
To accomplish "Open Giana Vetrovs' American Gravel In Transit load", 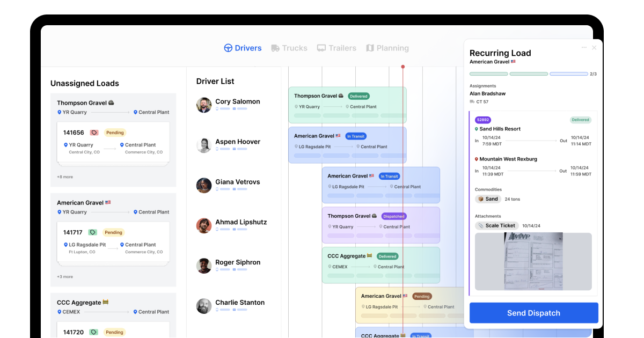I will point(381,185).
